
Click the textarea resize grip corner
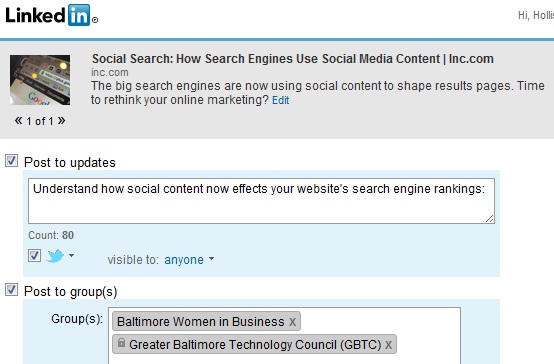[x=489, y=219]
